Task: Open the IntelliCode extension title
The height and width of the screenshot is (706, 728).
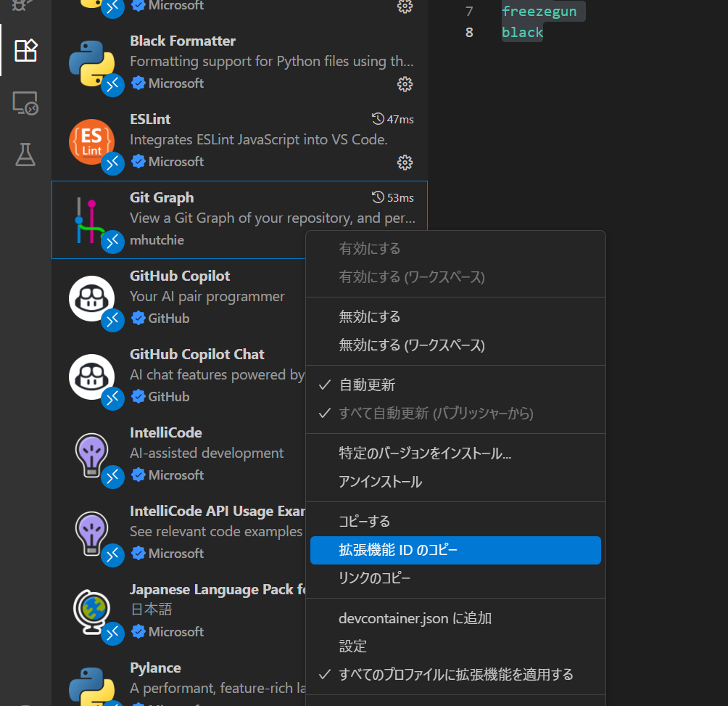Action: (166, 433)
